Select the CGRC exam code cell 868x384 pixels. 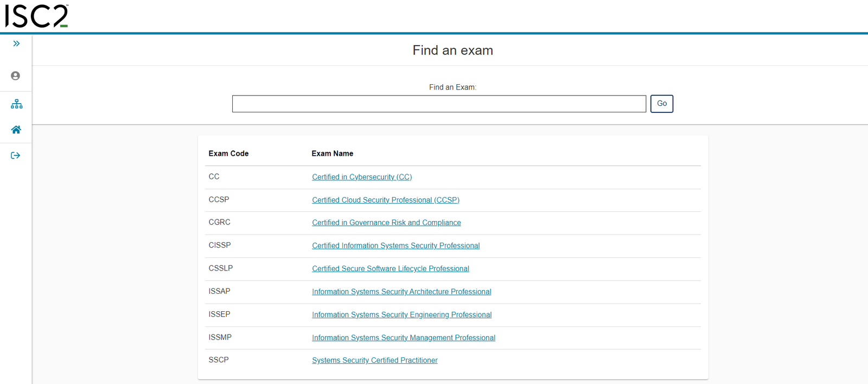click(219, 222)
